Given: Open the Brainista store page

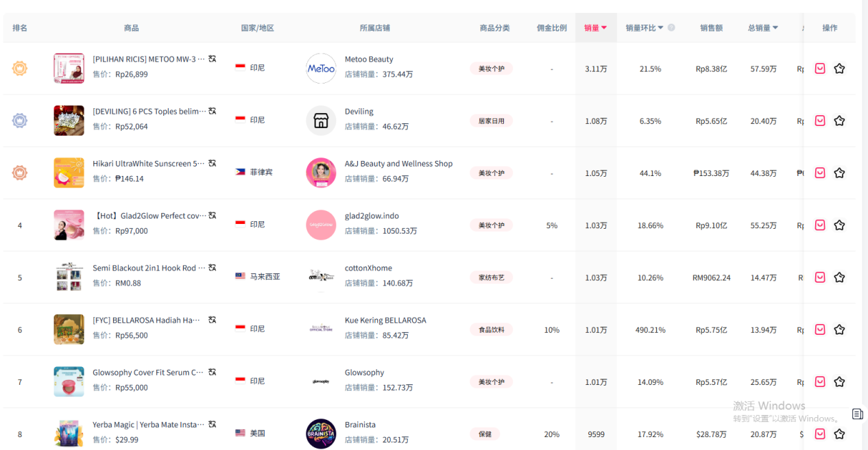Looking at the screenshot, I should click(x=360, y=425).
